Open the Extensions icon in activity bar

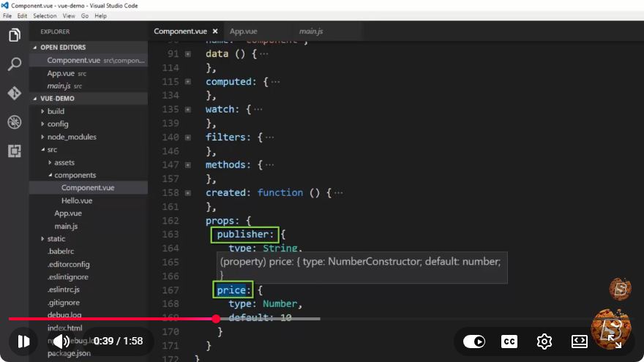[x=15, y=151]
